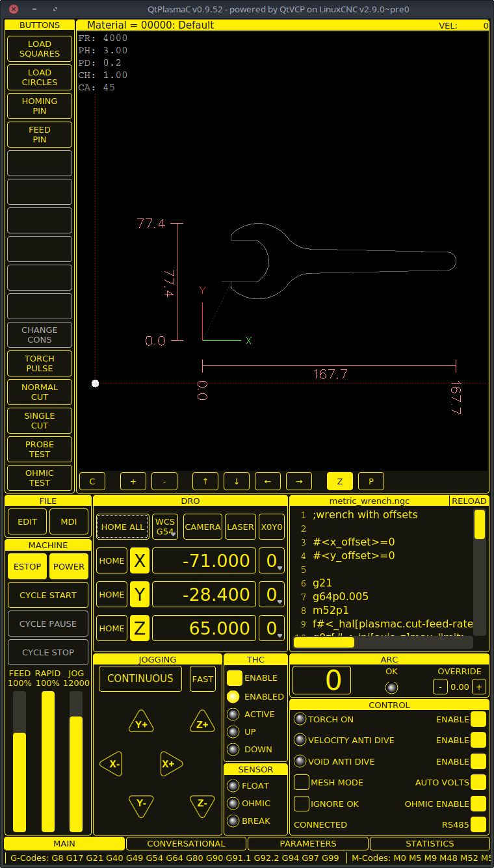494x868 pixels.
Task: Click the FEED override slider
Action: (19, 761)
